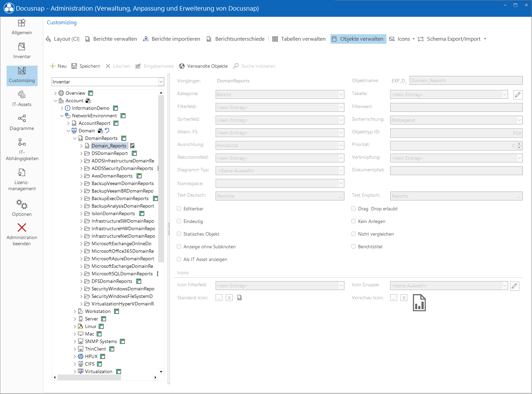Click the tree horizontal scrollbar thumb

89,377
